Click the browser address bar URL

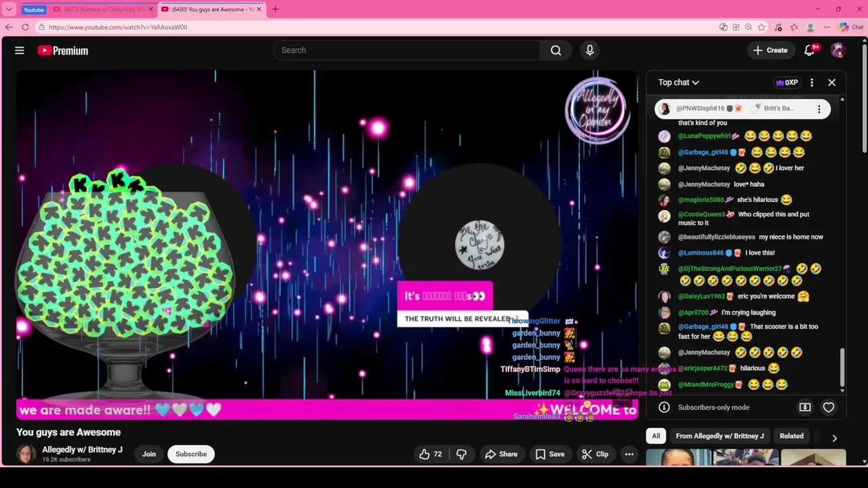[x=118, y=27]
